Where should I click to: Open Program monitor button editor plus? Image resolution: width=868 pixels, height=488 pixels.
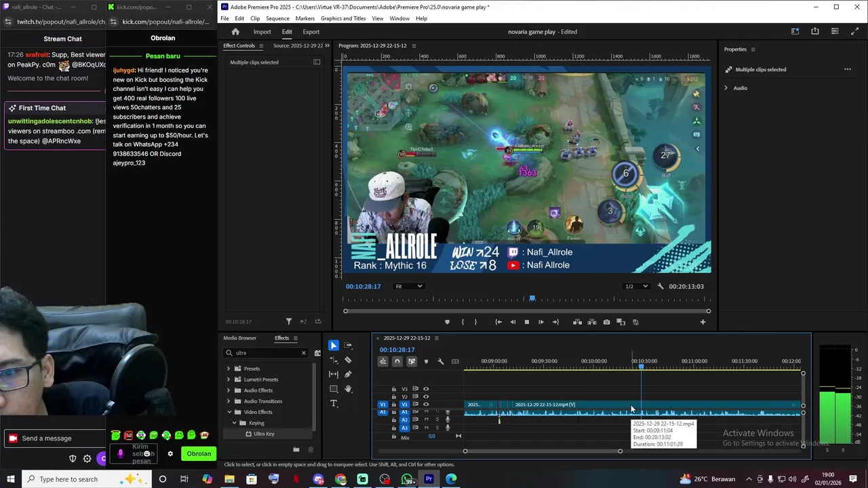(x=703, y=322)
